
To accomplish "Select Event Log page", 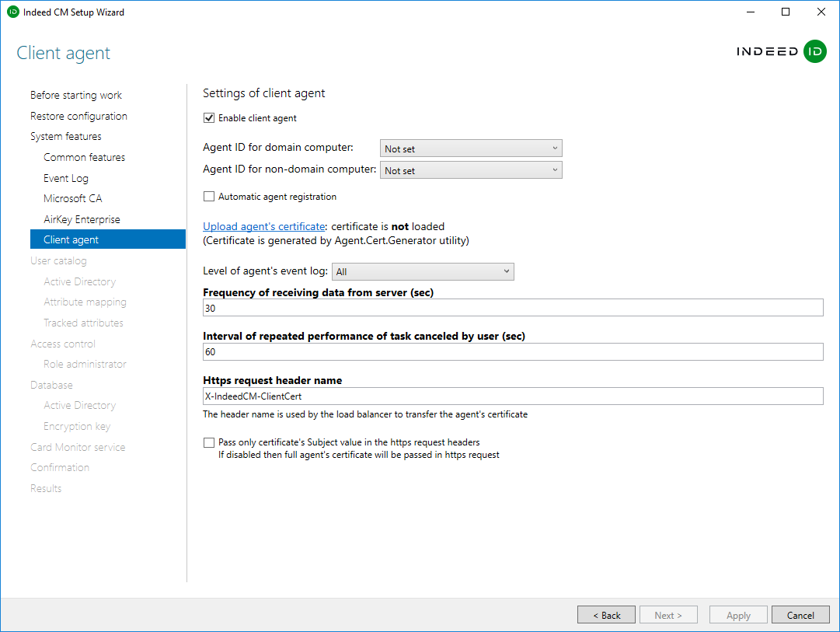I will coord(66,178).
